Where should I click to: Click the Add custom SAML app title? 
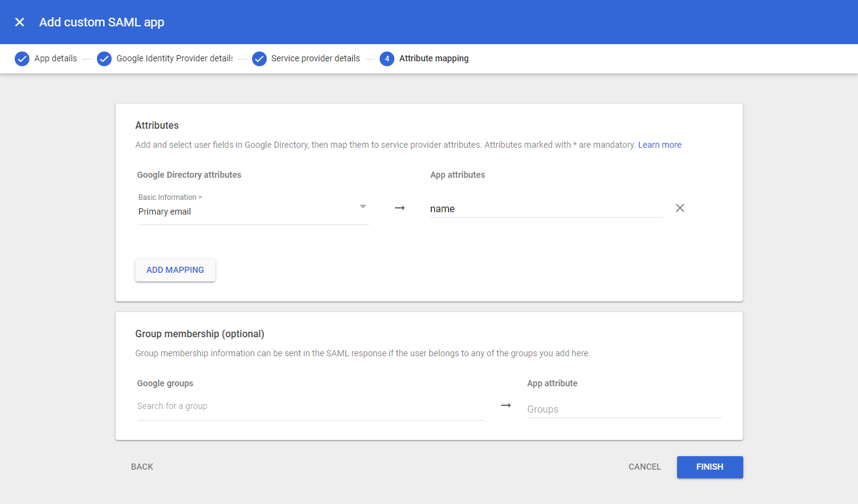(x=102, y=22)
